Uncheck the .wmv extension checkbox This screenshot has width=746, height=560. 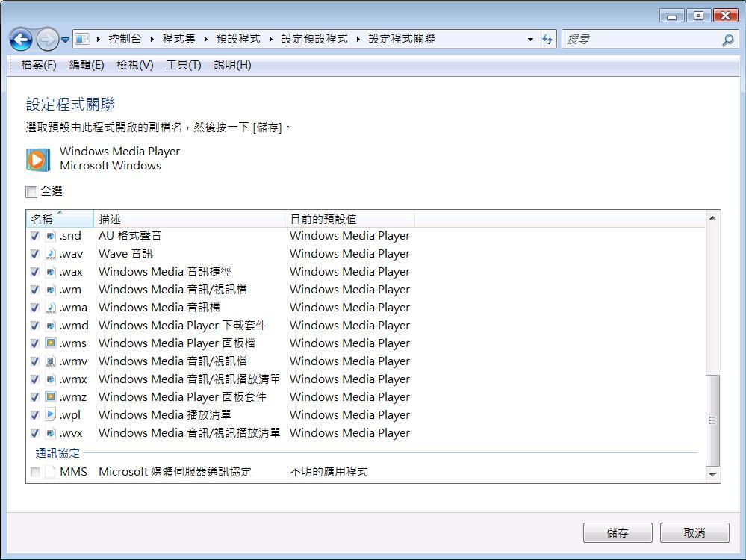(x=35, y=361)
